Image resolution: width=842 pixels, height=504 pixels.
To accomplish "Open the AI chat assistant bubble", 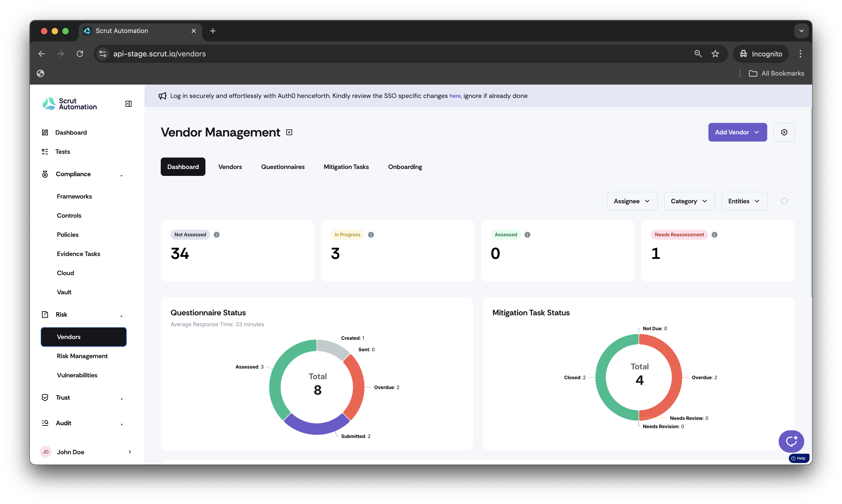I will 791,441.
